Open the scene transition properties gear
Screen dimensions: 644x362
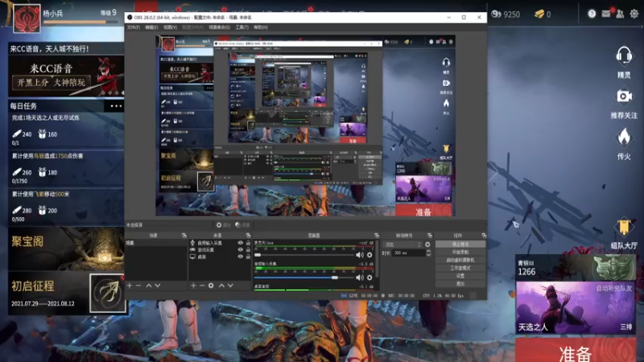click(x=427, y=245)
